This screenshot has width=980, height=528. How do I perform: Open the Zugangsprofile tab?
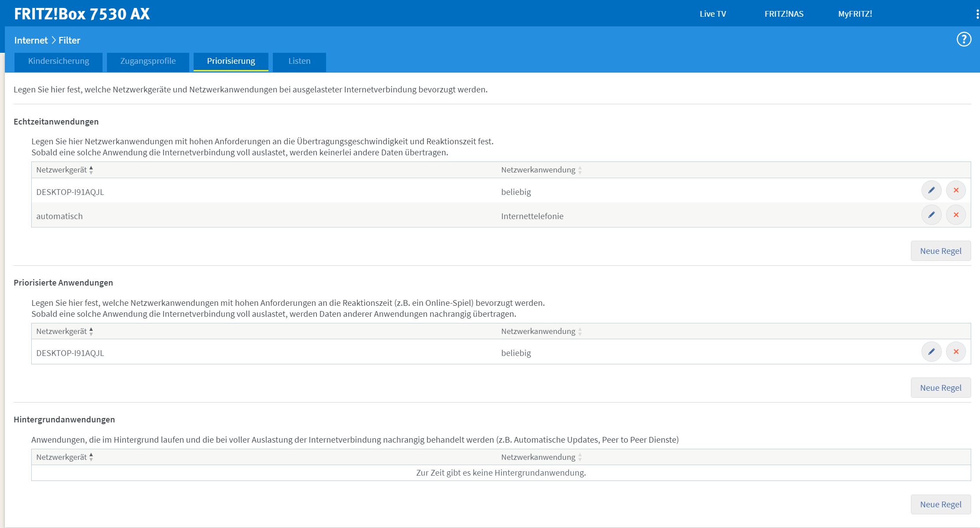[x=148, y=61]
